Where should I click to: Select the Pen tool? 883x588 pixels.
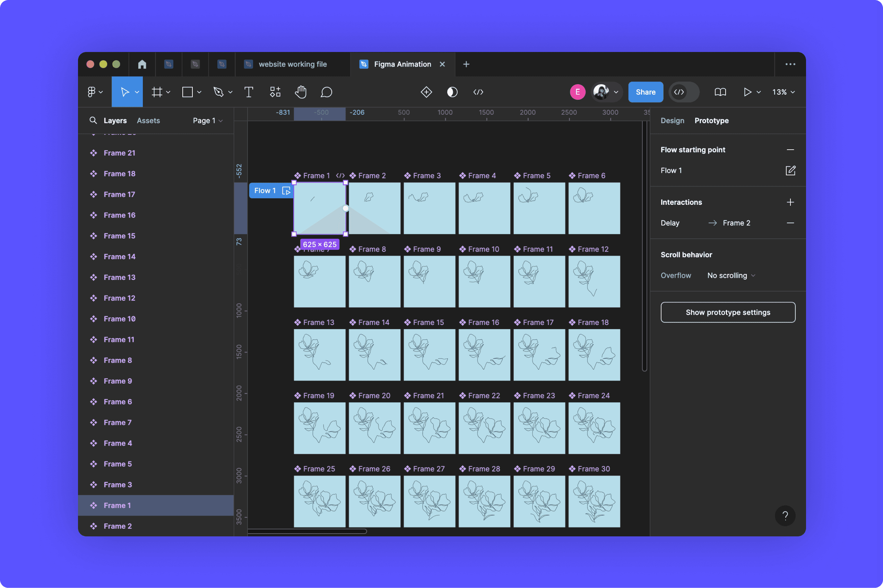pyautogui.click(x=218, y=92)
